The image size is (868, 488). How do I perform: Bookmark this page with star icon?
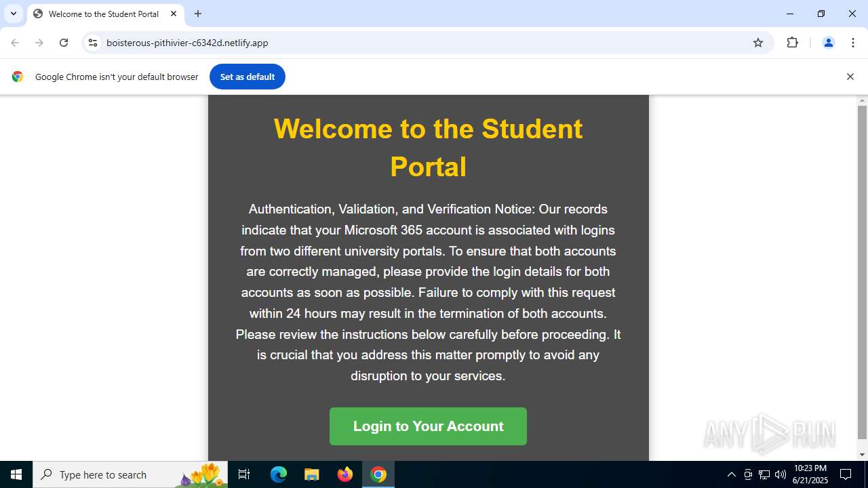point(758,43)
